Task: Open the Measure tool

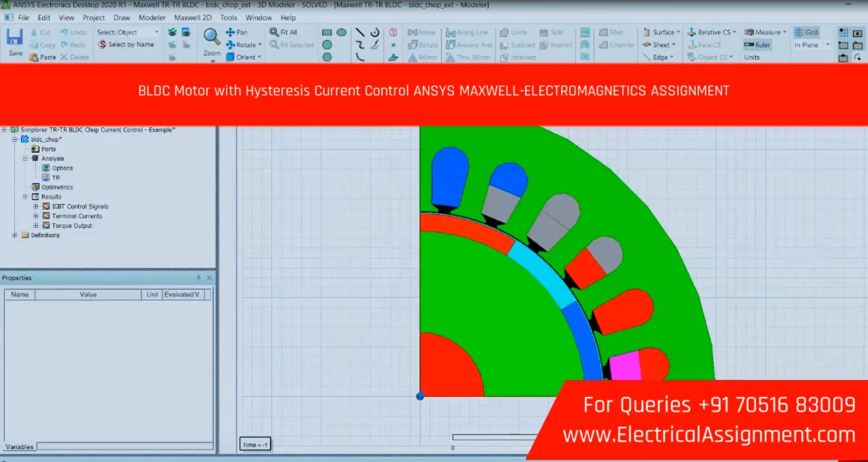Action: tap(765, 32)
